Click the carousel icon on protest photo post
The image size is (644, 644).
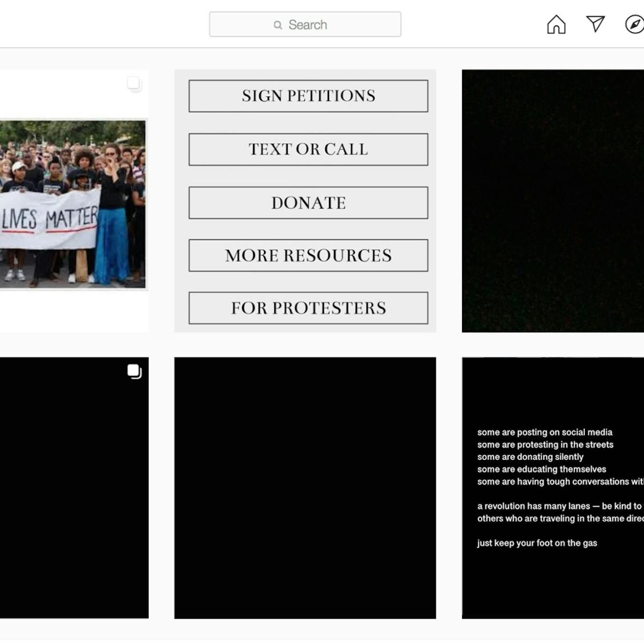(x=134, y=83)
